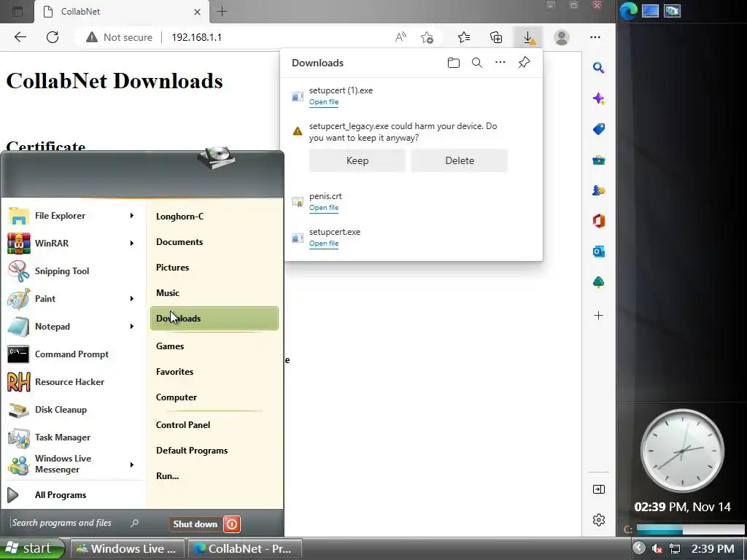Open More options in the Downloads panel
This screenshot has width=747, height=560.
click(x=500, y=63)
